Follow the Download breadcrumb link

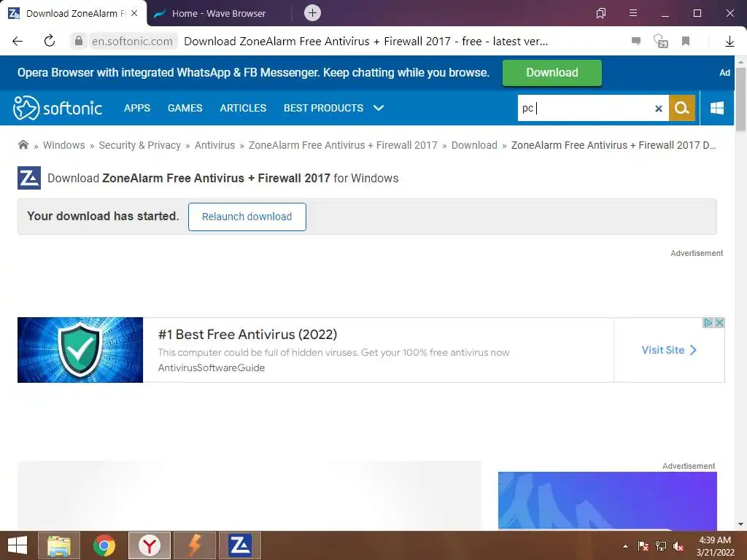pos(474,145)
